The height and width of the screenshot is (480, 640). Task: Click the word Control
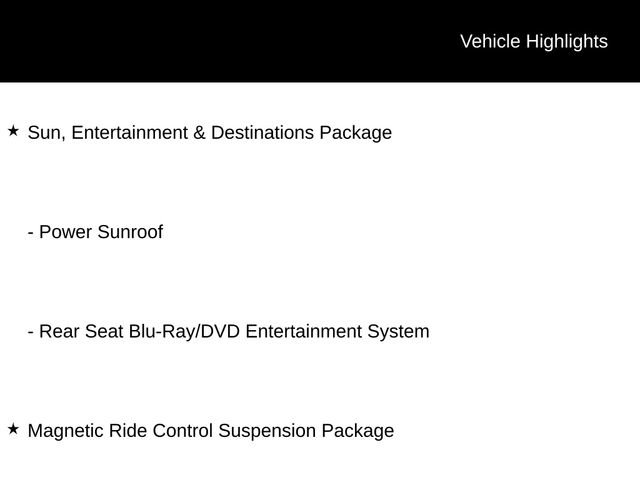[x=181, y=431]
